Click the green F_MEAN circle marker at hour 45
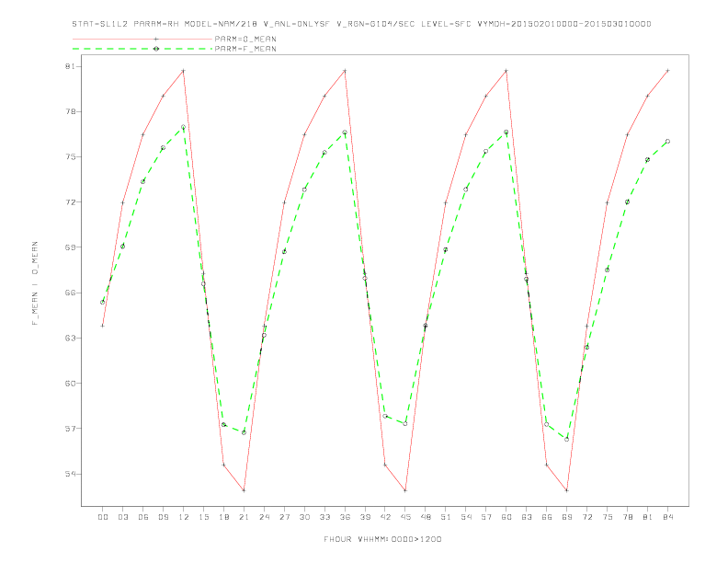728x563 pixels. (x=405, y=424)
